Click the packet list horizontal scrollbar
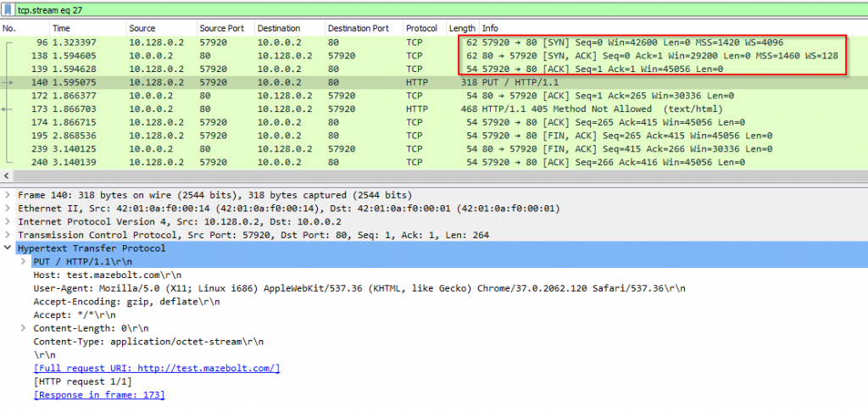This screenshot has height=412, width=868. [424, 175]
